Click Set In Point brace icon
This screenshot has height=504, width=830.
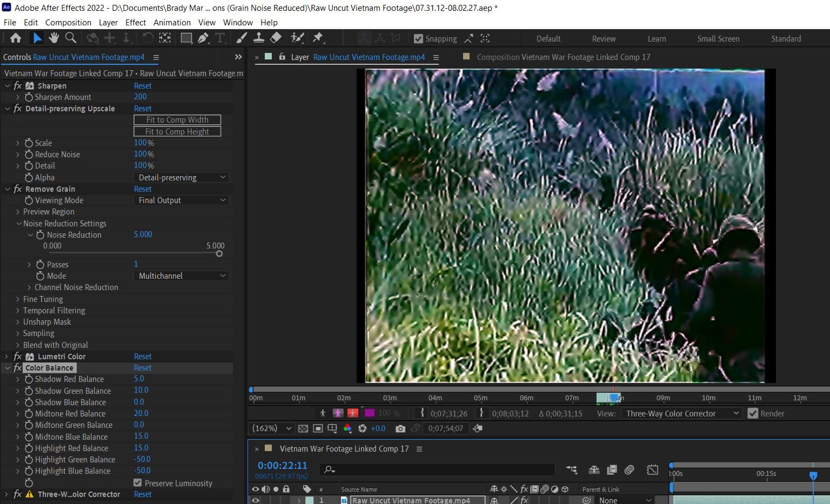tap(423, 413)
